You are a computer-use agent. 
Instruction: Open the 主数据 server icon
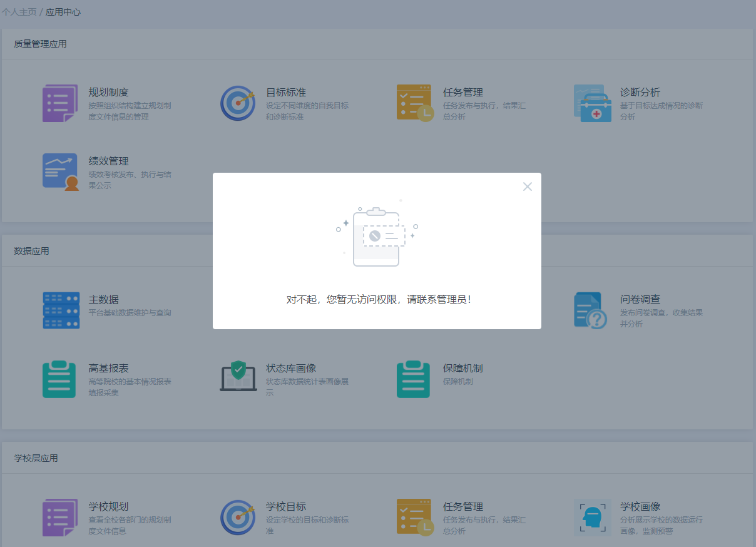point(61,310)
